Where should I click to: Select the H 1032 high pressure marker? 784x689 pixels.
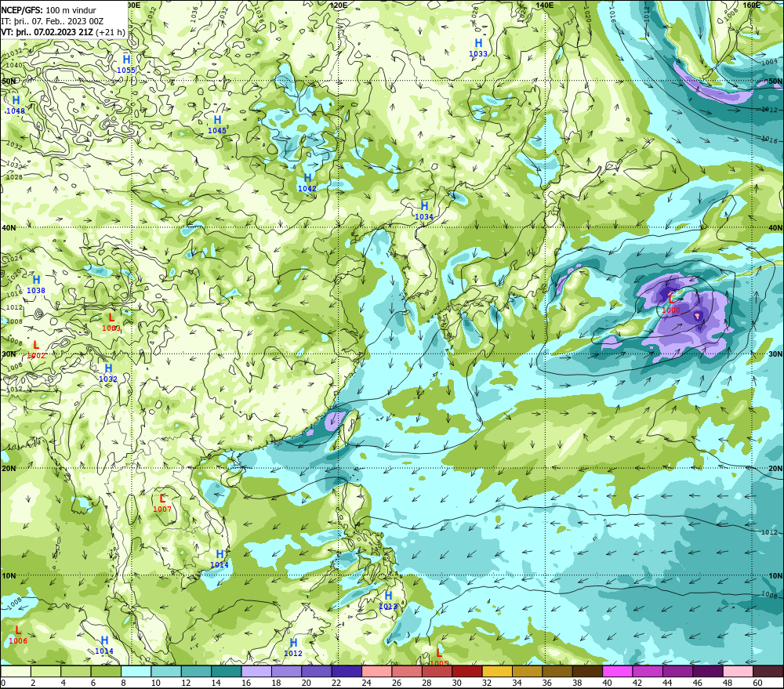[108, 373]
